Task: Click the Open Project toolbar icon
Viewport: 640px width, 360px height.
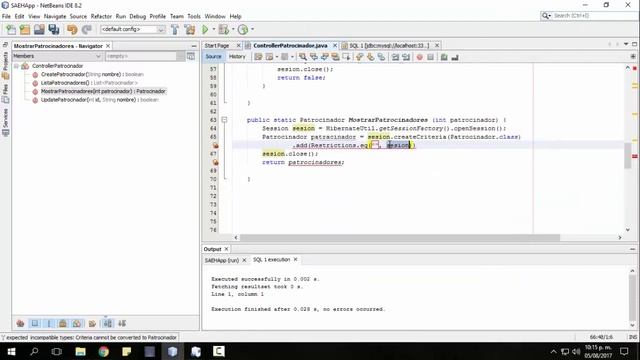Action: (39, 29)
